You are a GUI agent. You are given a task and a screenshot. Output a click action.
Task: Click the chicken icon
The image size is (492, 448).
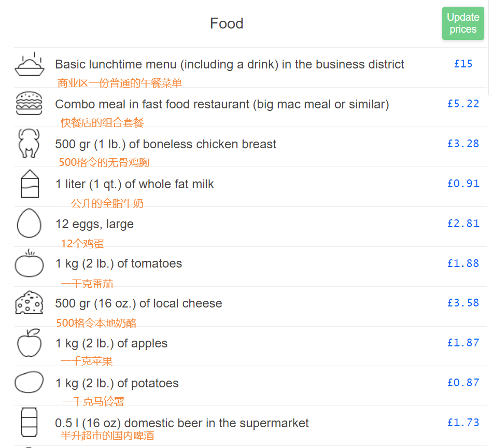[x=29, y=143]
